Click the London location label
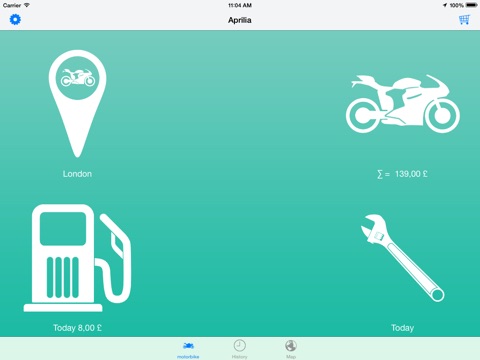This screenshot has width=480, height=360. (x=77, y=174)
